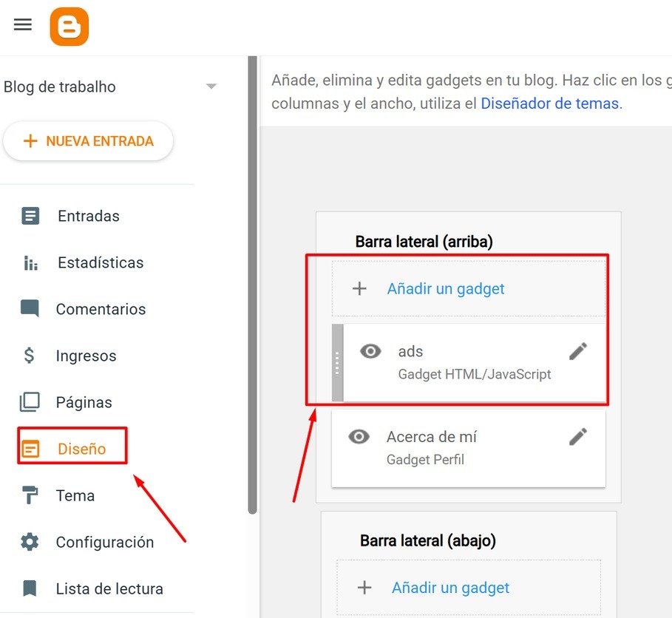Open the Entradas section
Viewport: 672px width, 618px height.
89,216
